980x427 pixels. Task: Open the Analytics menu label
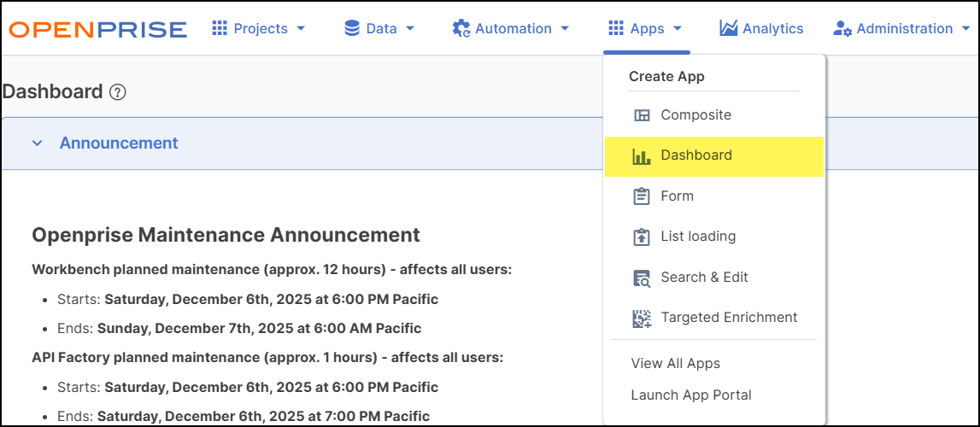pyautogui.click(x=773, y=29)
